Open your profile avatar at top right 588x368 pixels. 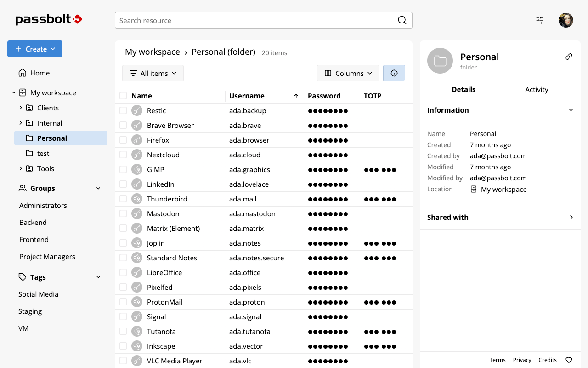(x=565, y=20)
